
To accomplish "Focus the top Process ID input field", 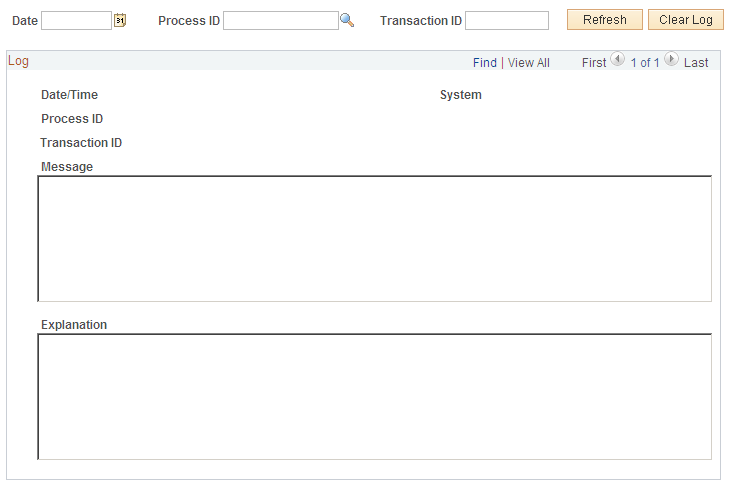I will pos(281,21).
